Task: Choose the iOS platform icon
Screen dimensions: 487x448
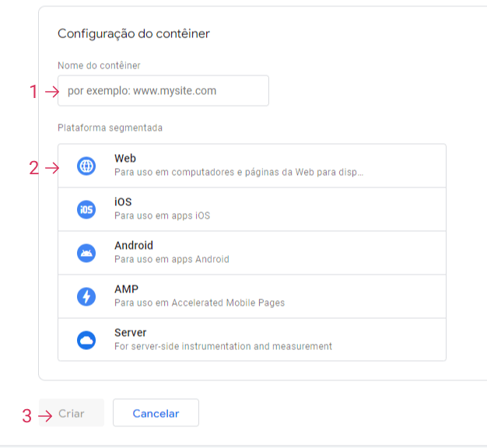Action: tap(86, 209)
